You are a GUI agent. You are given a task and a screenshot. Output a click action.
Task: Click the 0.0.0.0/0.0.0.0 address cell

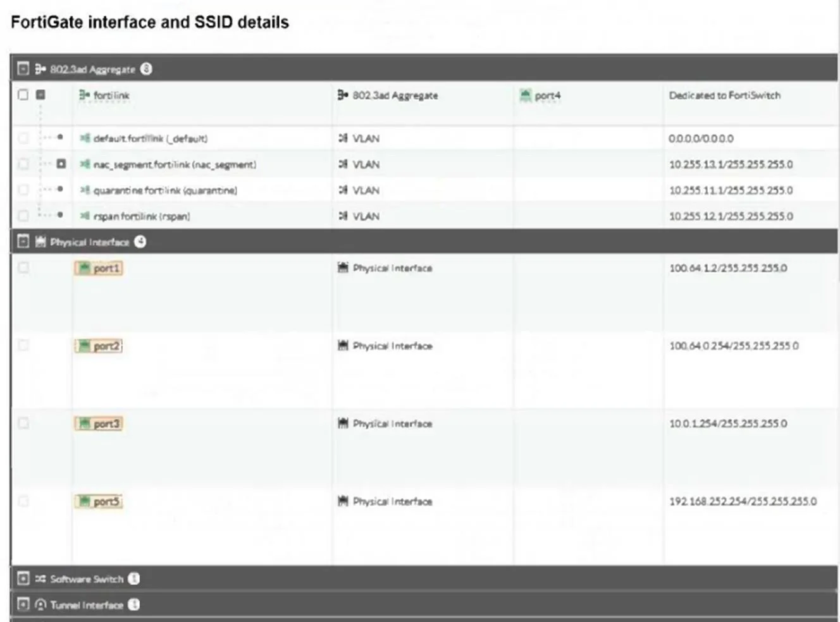[701, 138]
